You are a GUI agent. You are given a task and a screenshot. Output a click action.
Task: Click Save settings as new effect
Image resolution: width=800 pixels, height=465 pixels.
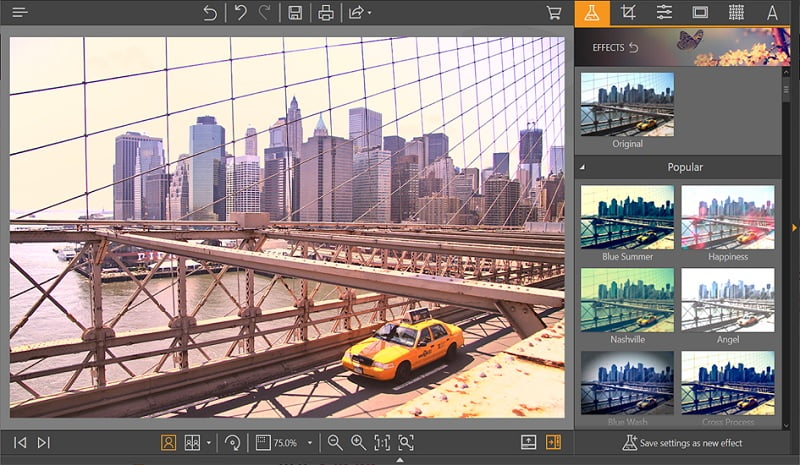[682, 443]
